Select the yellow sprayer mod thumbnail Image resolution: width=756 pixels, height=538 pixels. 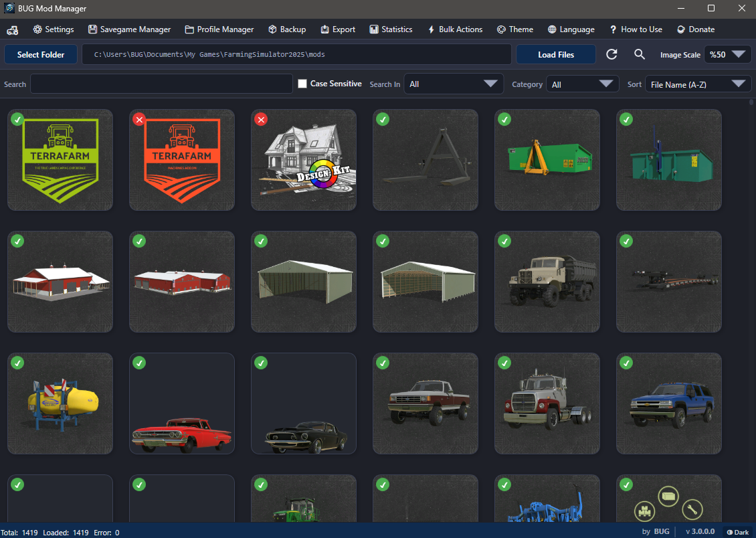(60, 404)
